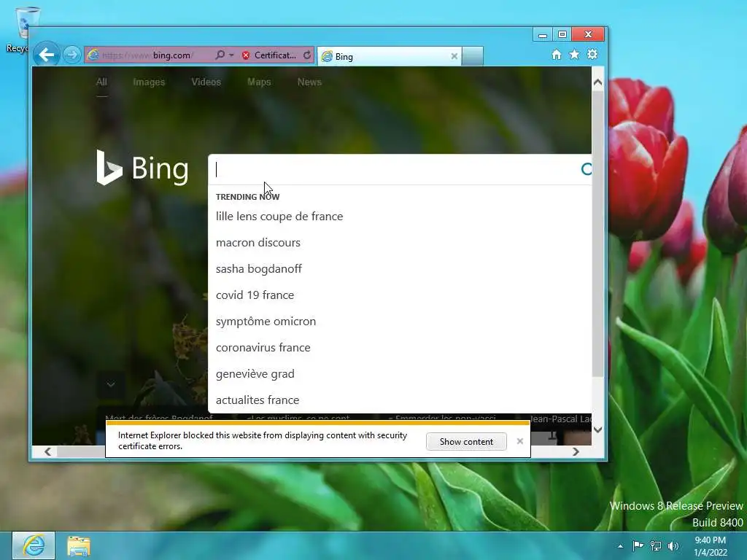
Task: Click the vertical scrollbar up arrow
Action: point(598,82)
